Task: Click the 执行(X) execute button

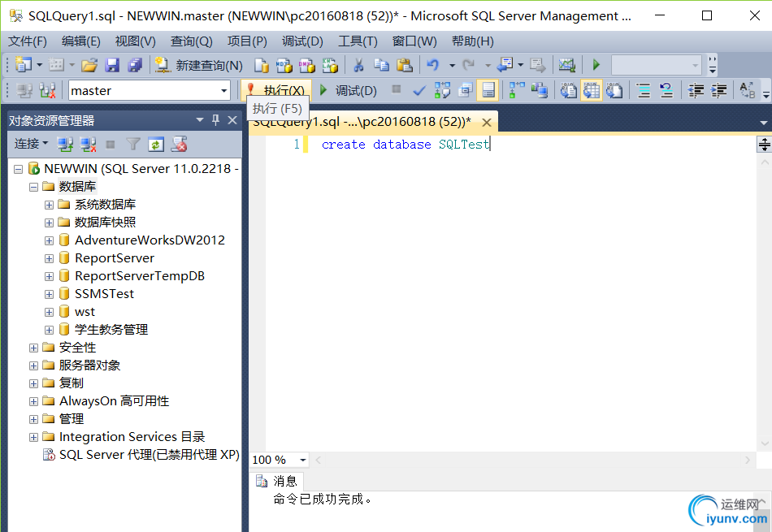Action: pos(276,90)
